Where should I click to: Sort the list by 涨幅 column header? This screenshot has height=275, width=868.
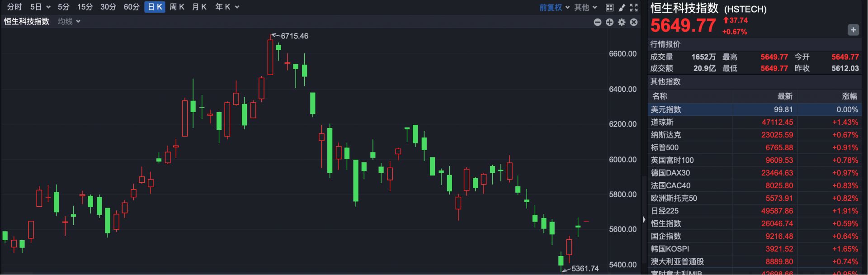849,96
